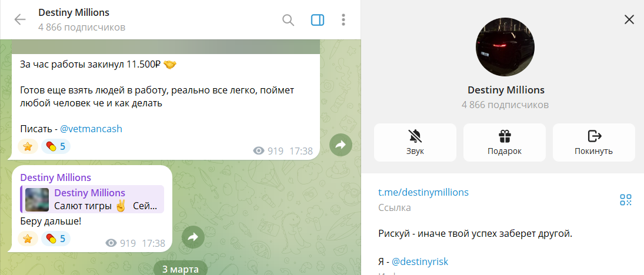Add pill reaction on 'Беру дальше!' post
The width and height of the screenshot is (644, 275).
point(55,239)
